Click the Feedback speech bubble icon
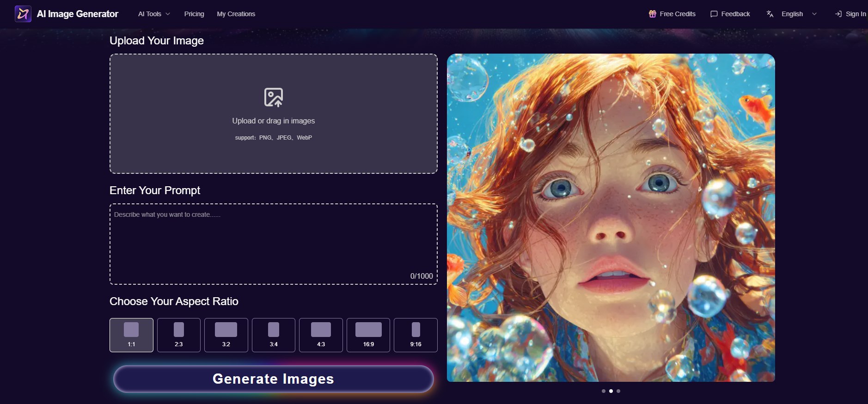868x404 pixels. tap(714, 14)
